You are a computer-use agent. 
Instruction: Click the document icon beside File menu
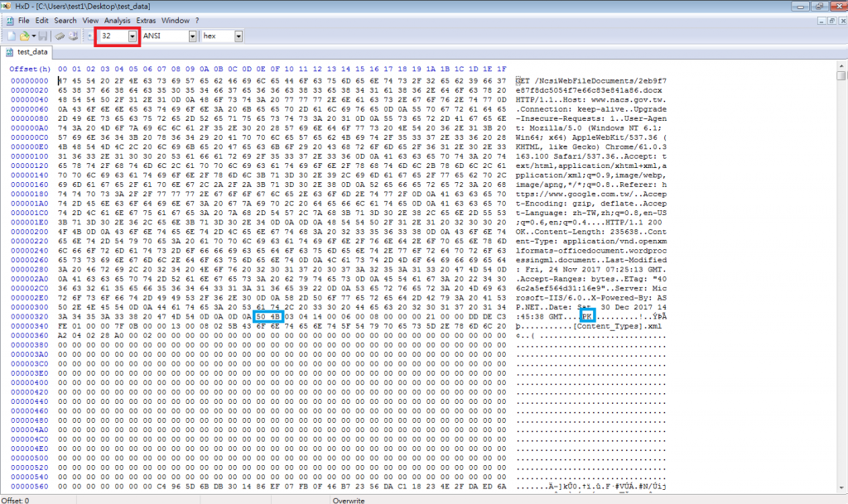click(x=10, y=21)
